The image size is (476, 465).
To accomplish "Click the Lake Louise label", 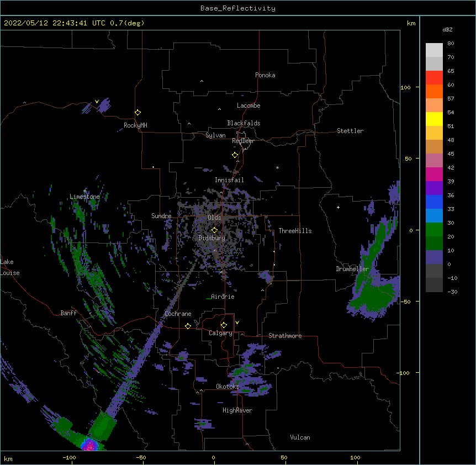I will [x=10, y=267].
